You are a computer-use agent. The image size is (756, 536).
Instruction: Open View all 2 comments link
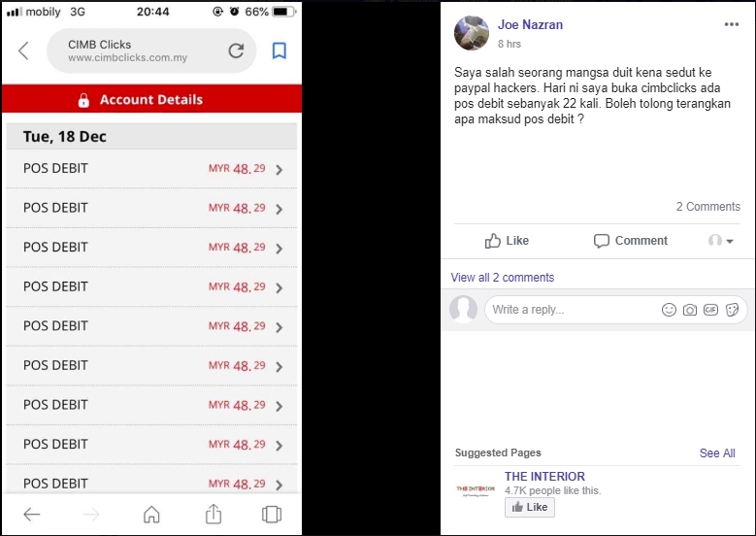coord(502,278)
